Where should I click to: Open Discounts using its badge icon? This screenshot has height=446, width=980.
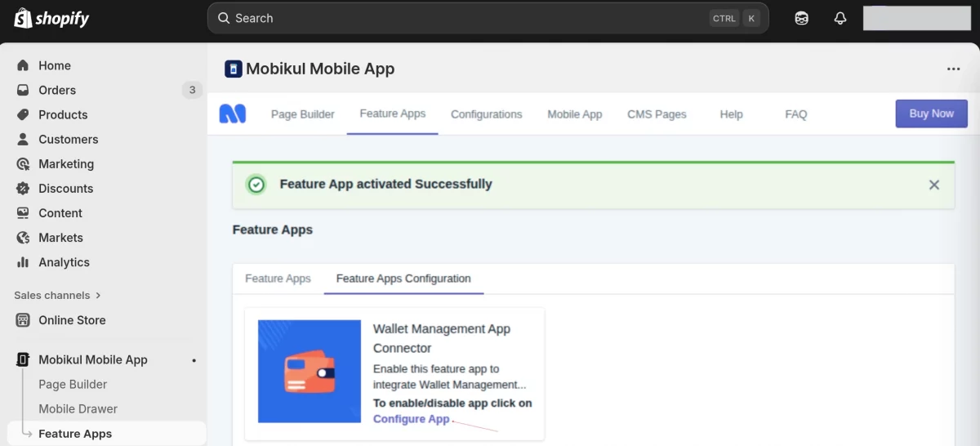(23, 188)
